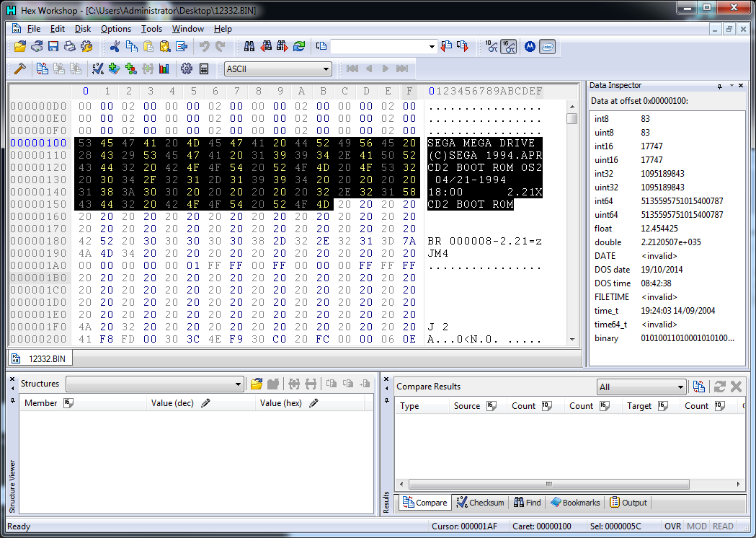The width and height of the screenshot is (756, 538).
Task: Click offset row 00000180 in hex view
Action: pyautogui.click(x=39, y=241)
